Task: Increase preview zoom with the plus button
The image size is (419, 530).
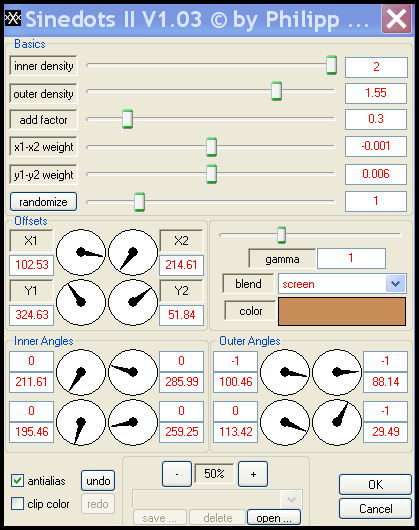Action: point(253,474)
